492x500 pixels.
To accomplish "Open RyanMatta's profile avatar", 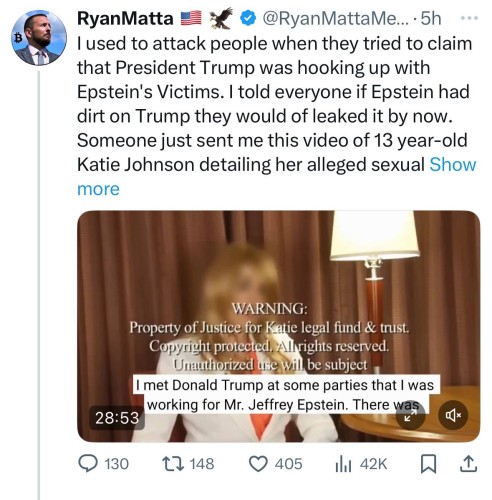I will [39, 37].
